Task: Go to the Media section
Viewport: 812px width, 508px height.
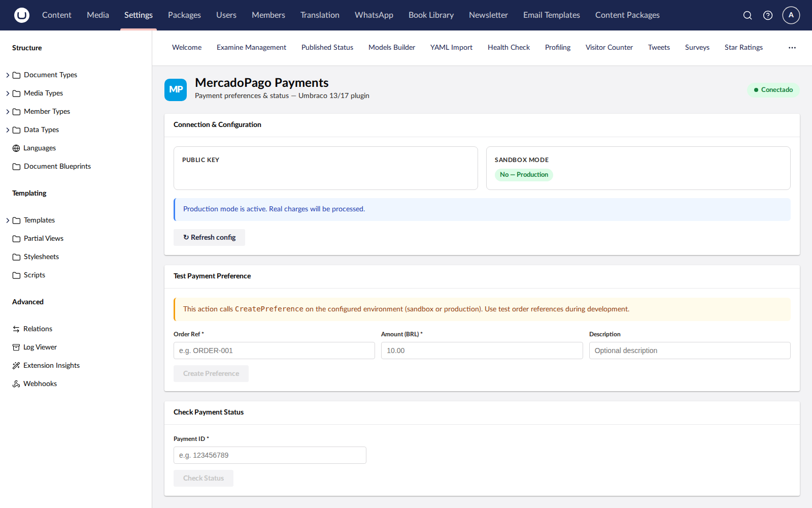Action: pyautogui.click(x=98, y=15)
